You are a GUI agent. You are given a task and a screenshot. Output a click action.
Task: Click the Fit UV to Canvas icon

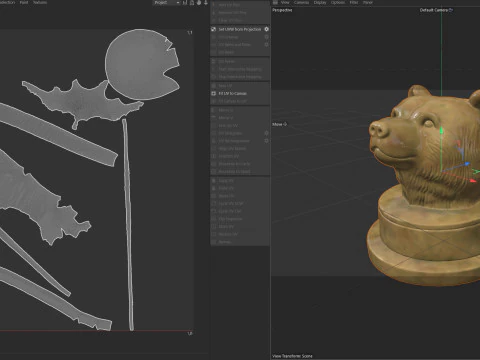coord(214,93)
